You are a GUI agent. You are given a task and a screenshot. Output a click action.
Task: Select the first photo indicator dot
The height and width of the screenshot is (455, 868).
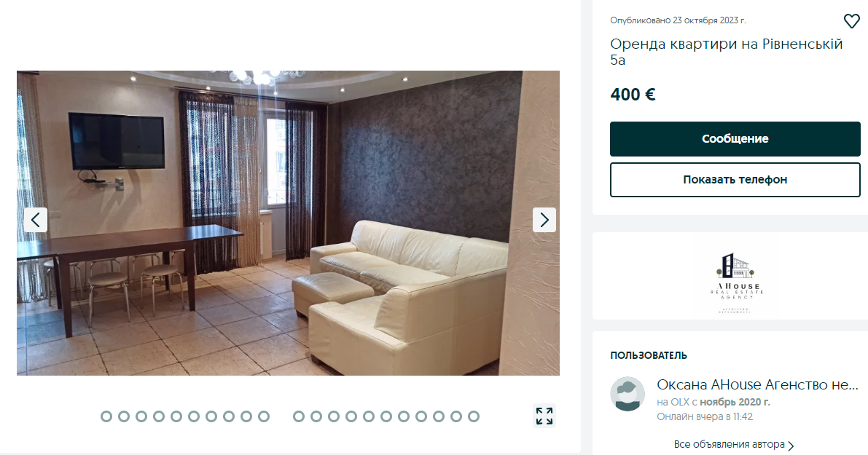click(x=106, y=416)
